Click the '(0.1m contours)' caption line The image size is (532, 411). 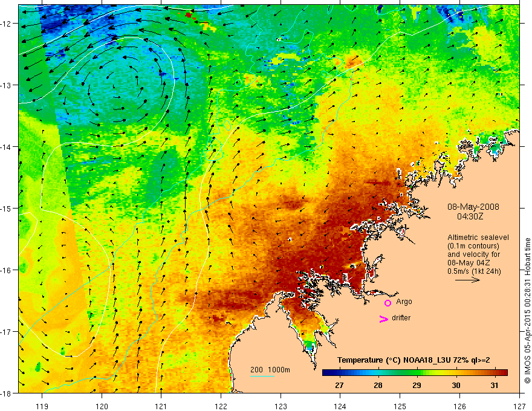[x=473, y=246]
